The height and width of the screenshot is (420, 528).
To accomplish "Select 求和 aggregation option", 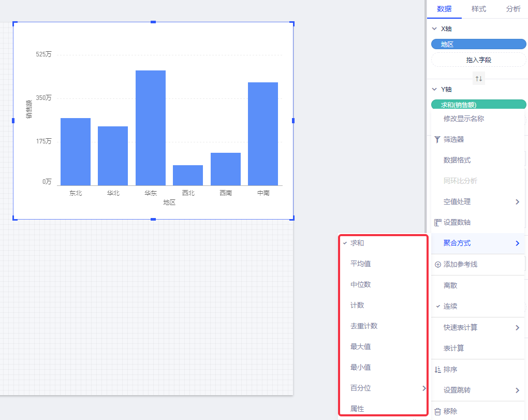I will 357,243.
